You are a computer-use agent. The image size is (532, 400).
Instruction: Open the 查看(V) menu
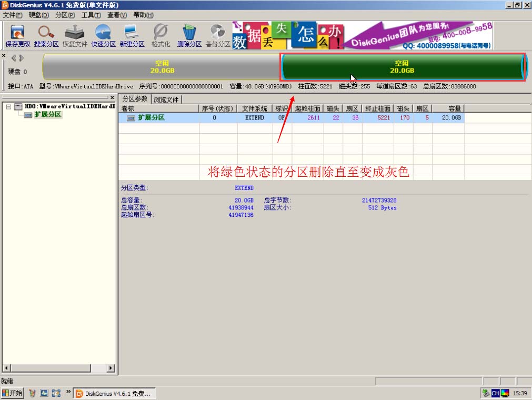[117, 15]
